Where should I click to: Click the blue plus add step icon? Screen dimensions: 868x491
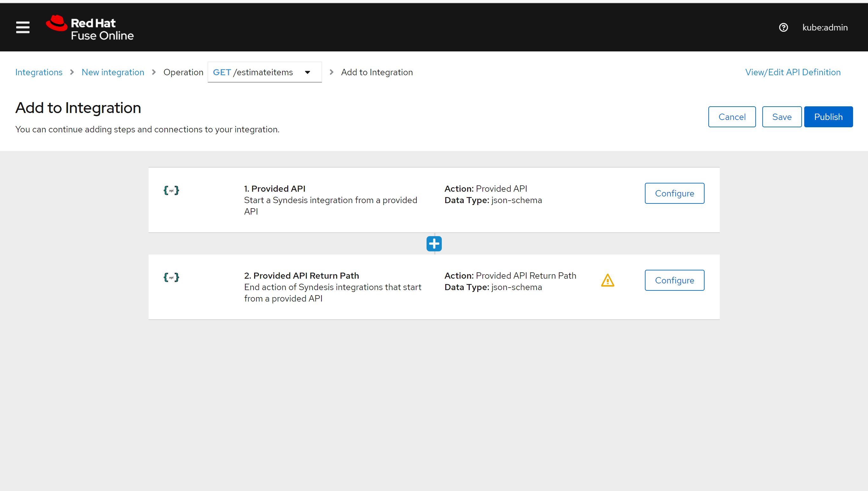click(x=434, y=243)
